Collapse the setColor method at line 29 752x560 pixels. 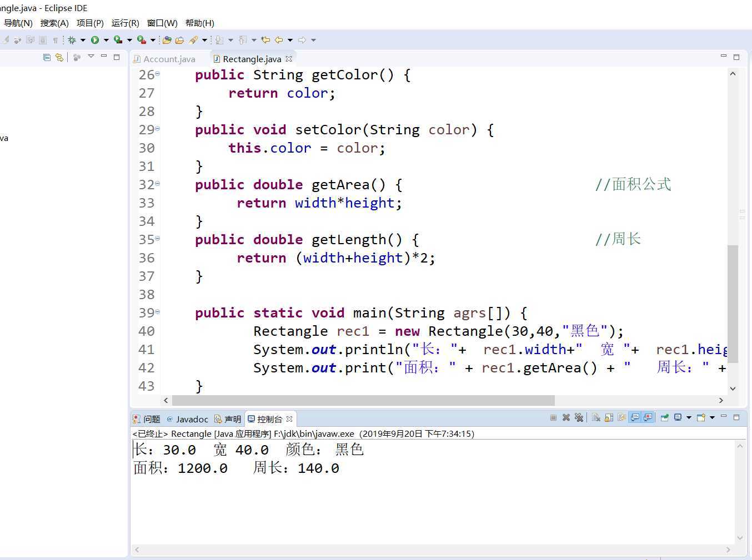[x=158, y=128]
